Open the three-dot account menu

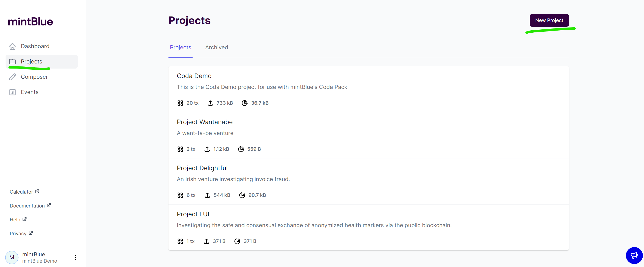pyautogui.click(x=76, y=258)
